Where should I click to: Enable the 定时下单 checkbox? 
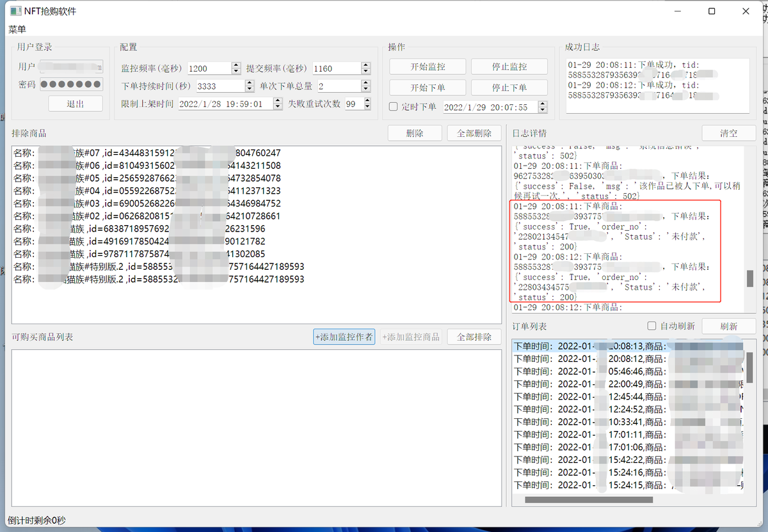(x=394, y=107)
